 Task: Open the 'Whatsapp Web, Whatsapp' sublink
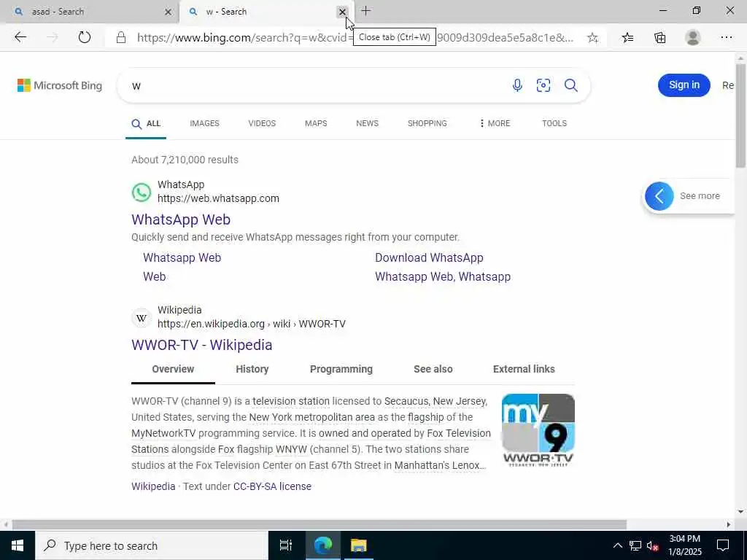pos(443,276)
